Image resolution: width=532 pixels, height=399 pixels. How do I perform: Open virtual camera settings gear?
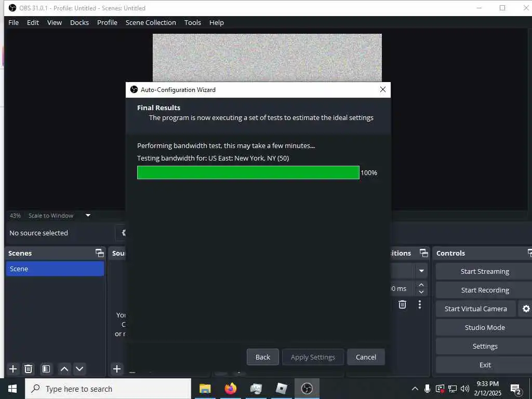[526, 309]
